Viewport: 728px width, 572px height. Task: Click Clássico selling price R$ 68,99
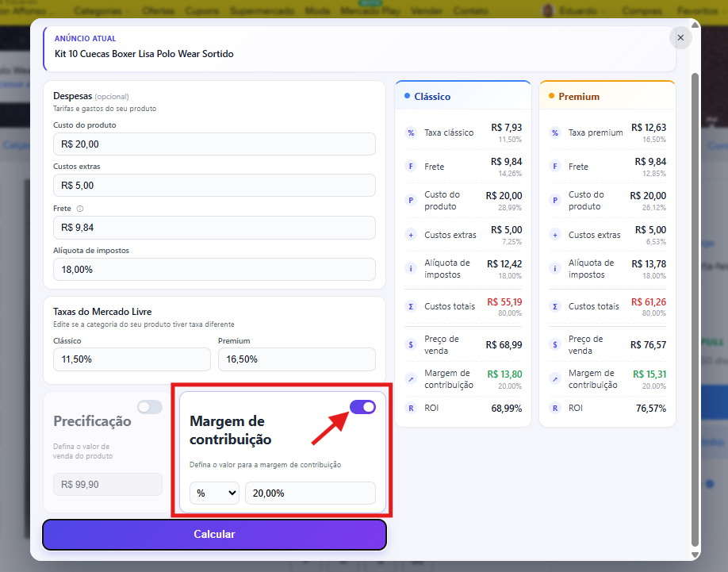coord(504,345)
